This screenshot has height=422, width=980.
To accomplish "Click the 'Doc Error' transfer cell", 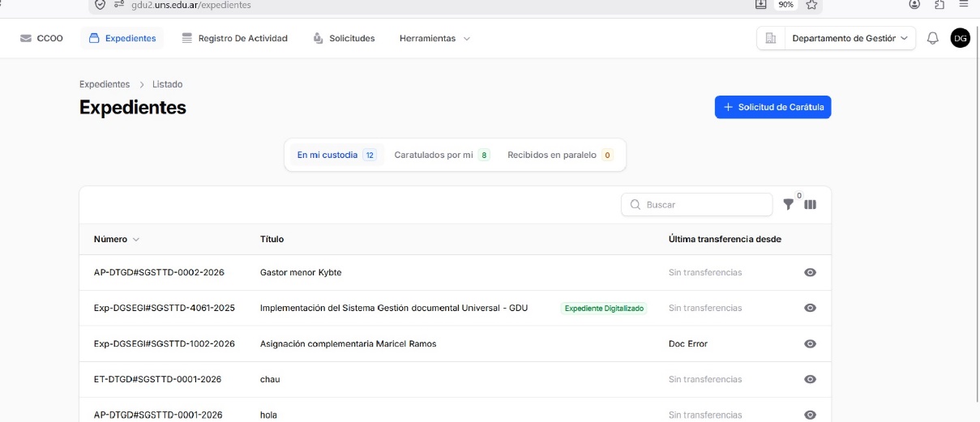I will [688, 344].
